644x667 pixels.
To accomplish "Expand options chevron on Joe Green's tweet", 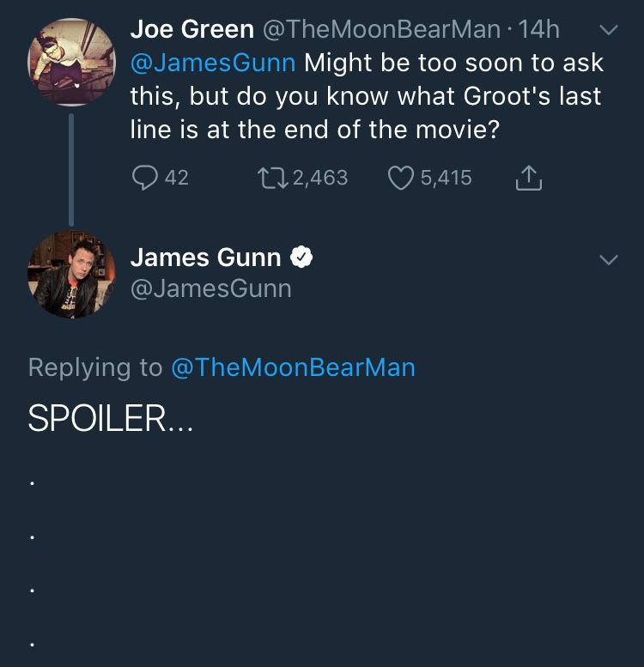I will point(608,30).
